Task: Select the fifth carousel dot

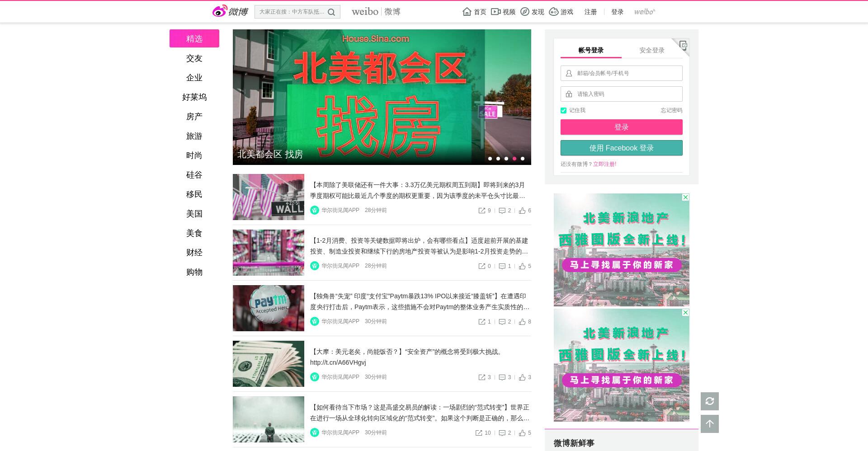Action: [x=523, y=159]
